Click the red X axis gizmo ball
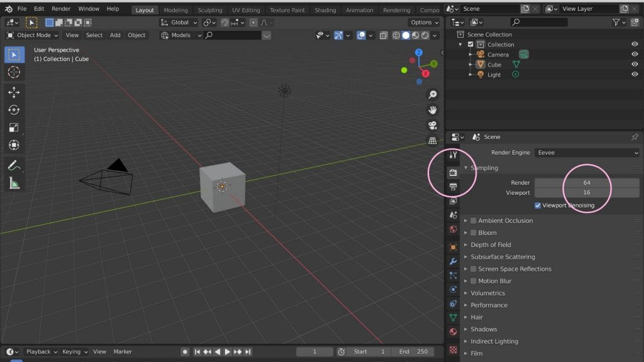This screenshot has width=644, height=362. [x=426, y=74]
